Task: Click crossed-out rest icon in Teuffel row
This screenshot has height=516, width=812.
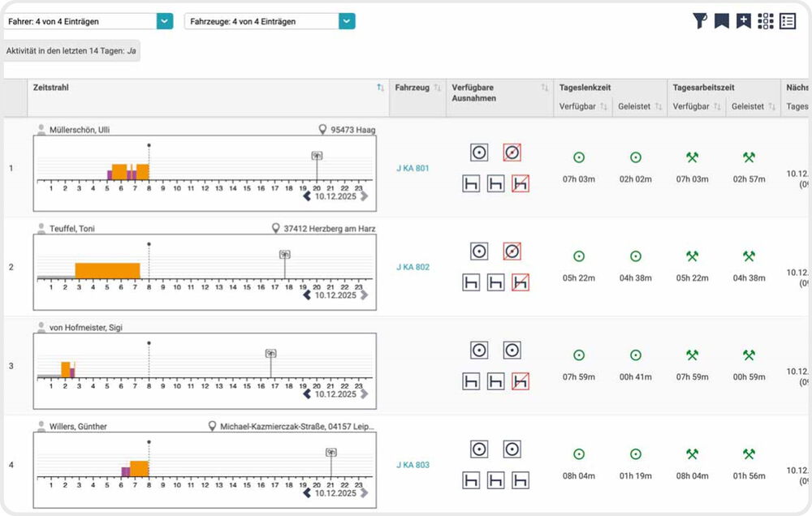Action: pos(520,282)
